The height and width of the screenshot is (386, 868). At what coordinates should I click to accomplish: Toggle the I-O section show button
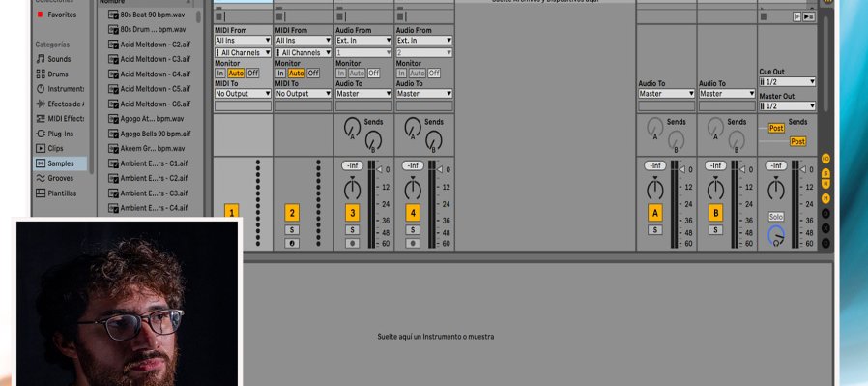pyautogui.click(x=825, y=159)
